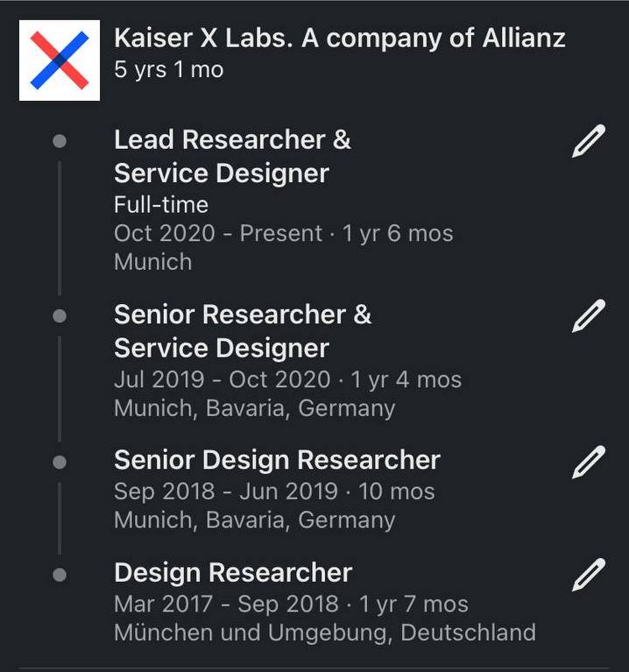629x672 pixels.
Task: Edit the Lead Researcher & Service Designer position
Action: 588,142
